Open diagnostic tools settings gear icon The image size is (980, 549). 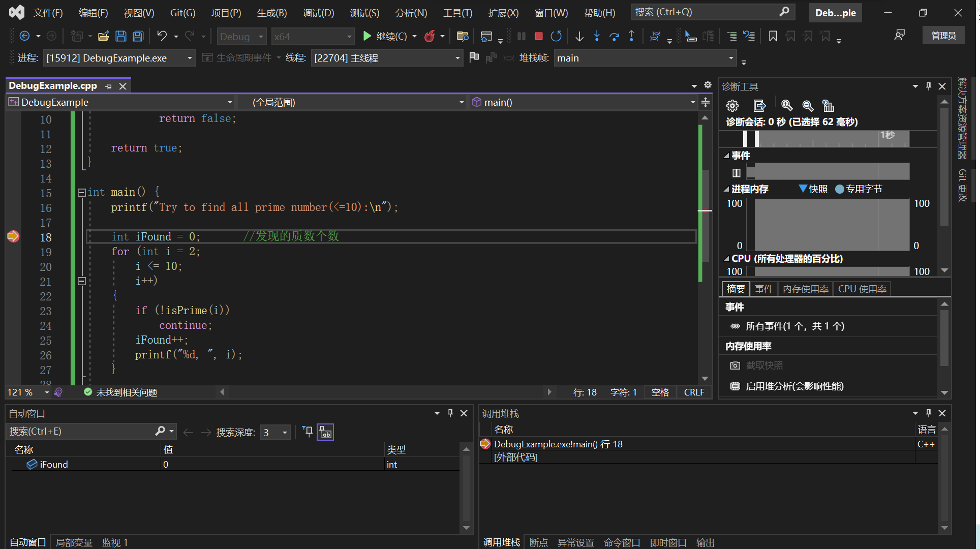point(732,106)
